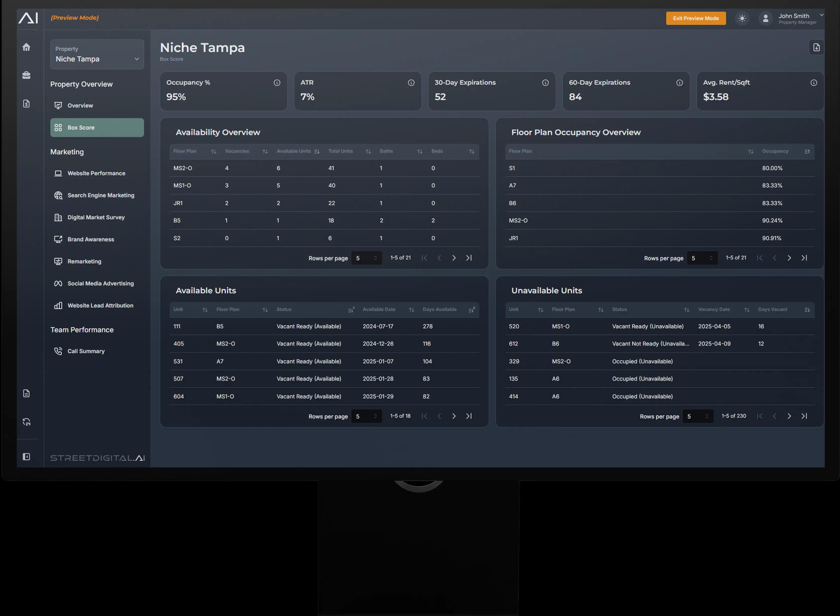Click the download report icon near title
This screenshot has width=840, height=616.
coord(816,47)
